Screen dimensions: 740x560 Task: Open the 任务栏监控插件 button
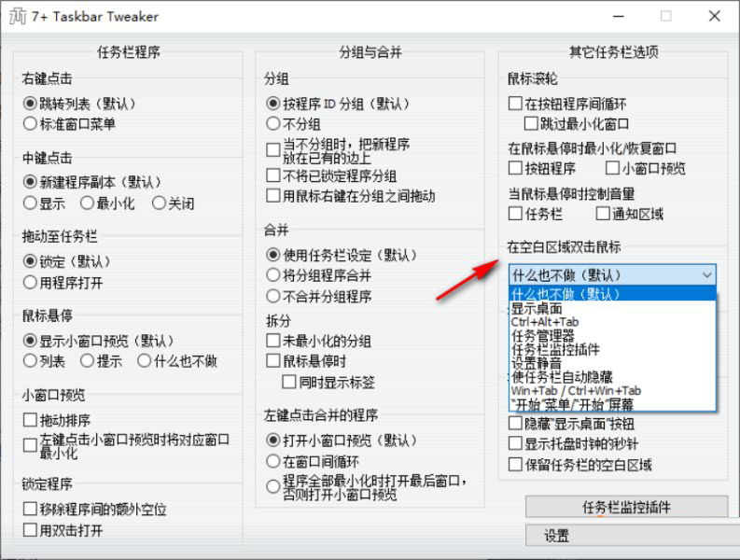click(626, 508)
